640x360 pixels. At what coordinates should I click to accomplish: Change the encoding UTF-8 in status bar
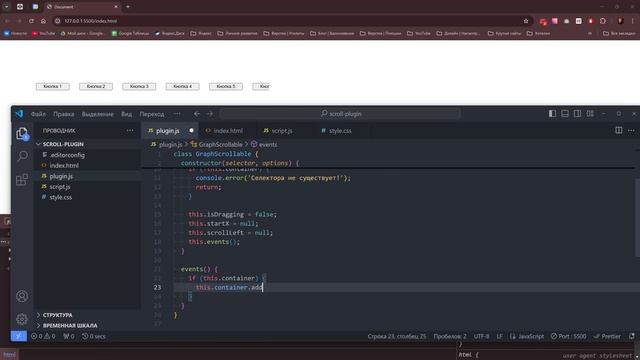click(x=481, y=336)
